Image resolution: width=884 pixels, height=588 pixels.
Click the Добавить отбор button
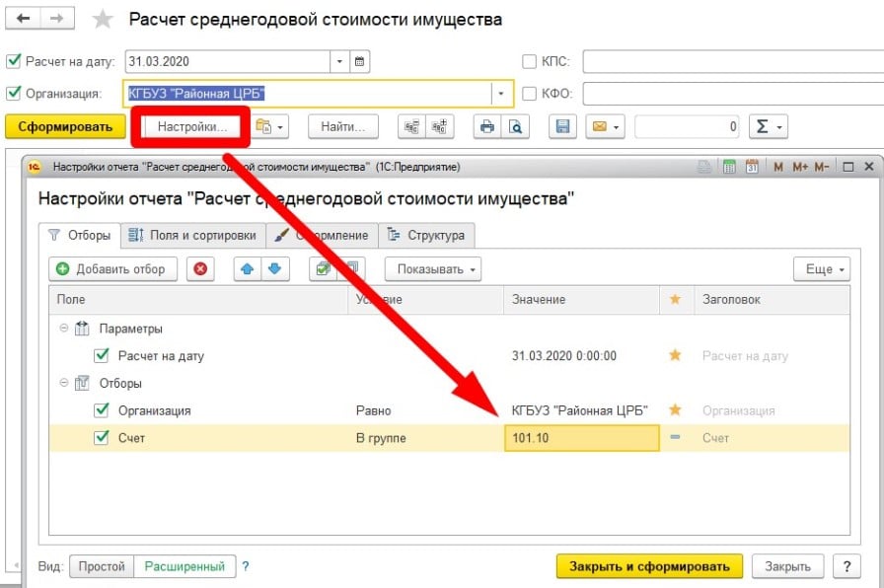[112, 268]
